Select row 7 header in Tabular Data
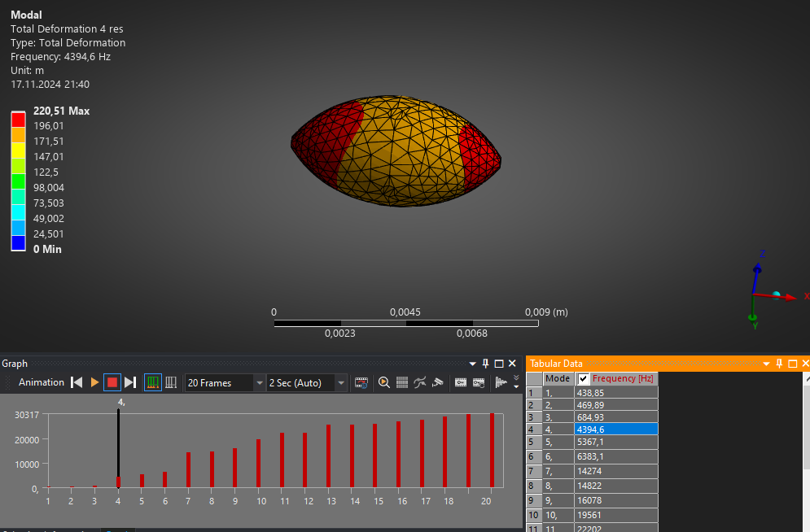Image resolution: width=810 pixels, height=532 pixels. point(533,472)
